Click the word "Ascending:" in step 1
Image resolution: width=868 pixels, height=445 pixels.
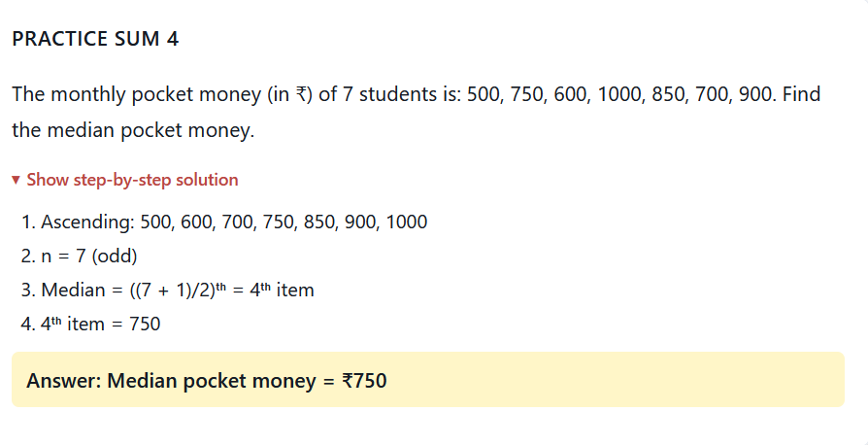pyautogui.click(x=87, y=222)
